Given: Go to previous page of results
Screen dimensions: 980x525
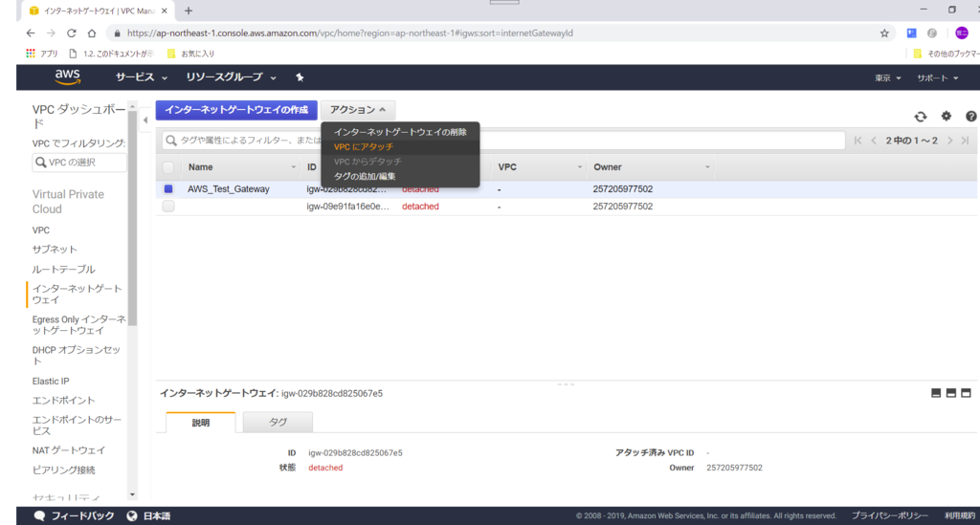Looking at the screenshot, I should [874, 141].
